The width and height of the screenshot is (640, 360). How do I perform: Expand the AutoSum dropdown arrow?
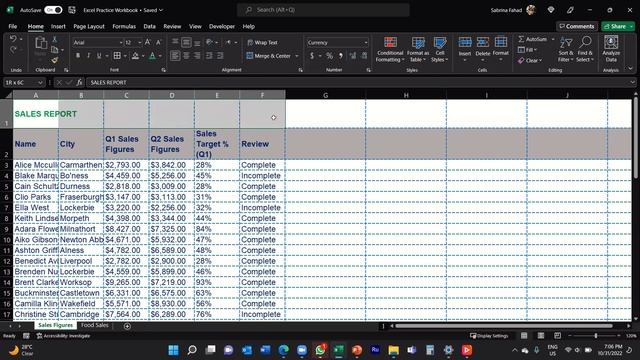pyautogui.click(x=553, y=39)
